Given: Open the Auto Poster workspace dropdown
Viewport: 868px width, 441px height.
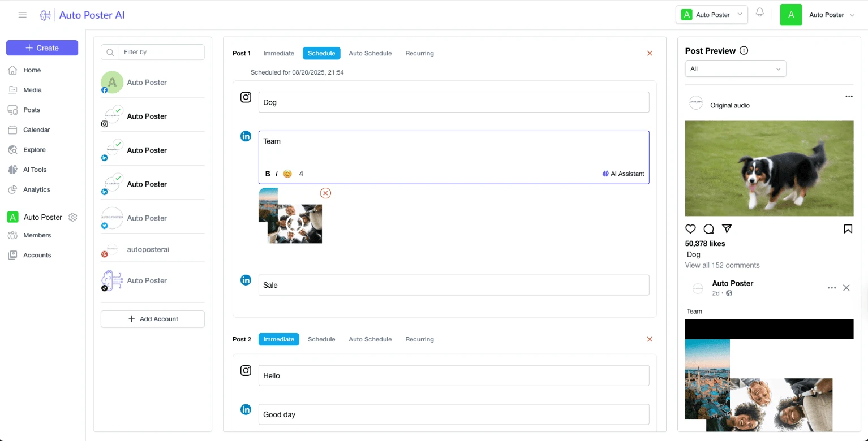Looking at the screenshot, I should [x=711, y=15].
